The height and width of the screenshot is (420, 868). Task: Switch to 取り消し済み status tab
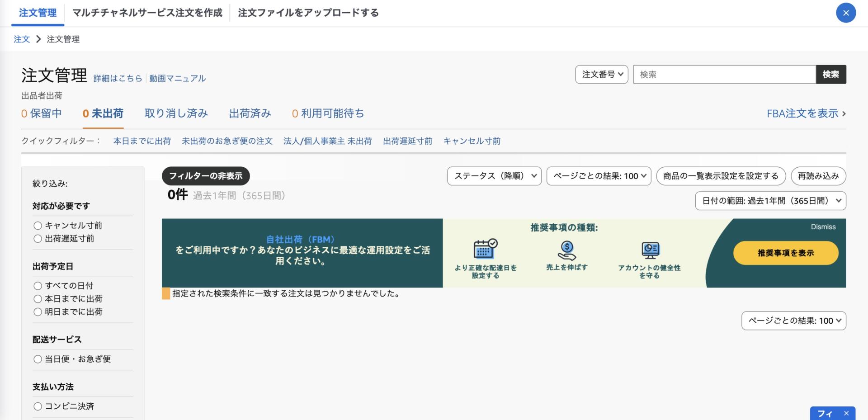point(176,113)
